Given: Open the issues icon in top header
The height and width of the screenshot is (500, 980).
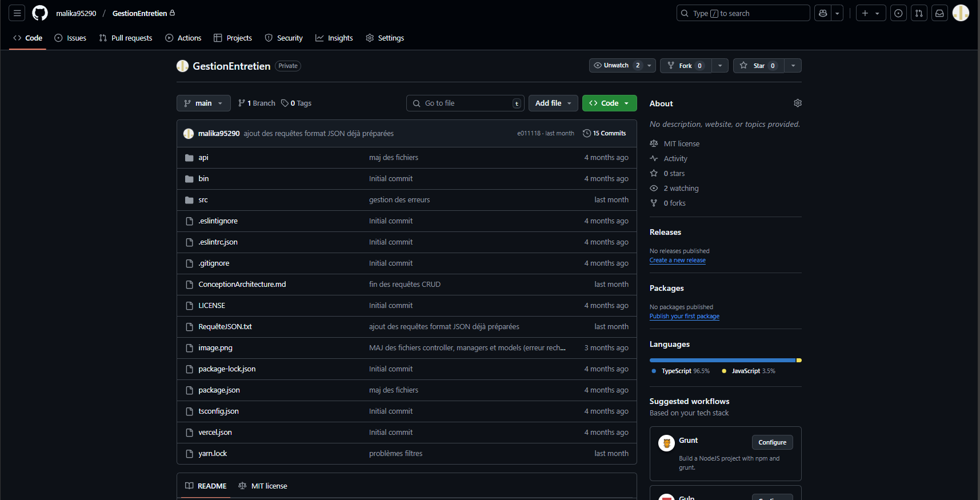Looking at the screenshot, I should (898, 13).
